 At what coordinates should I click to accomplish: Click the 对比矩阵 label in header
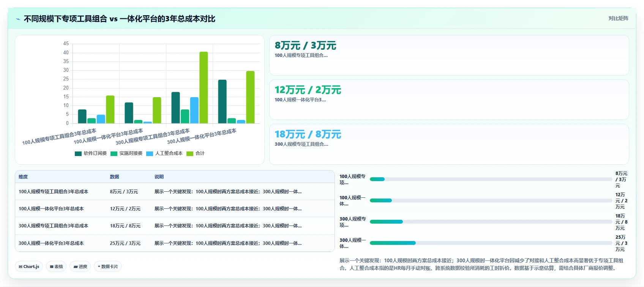coord(618,18)
